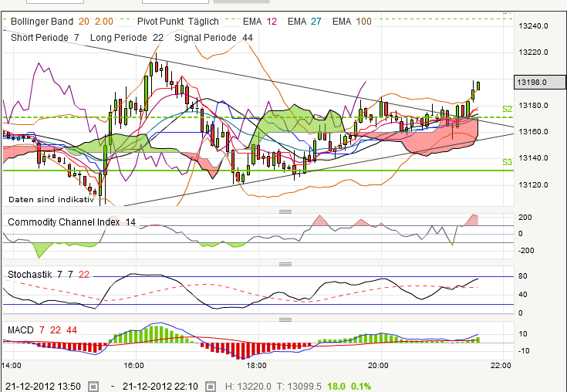567x392 pixels.
Task: Click the start date field 21-12-2012 13:50
Action: (43, 387)
